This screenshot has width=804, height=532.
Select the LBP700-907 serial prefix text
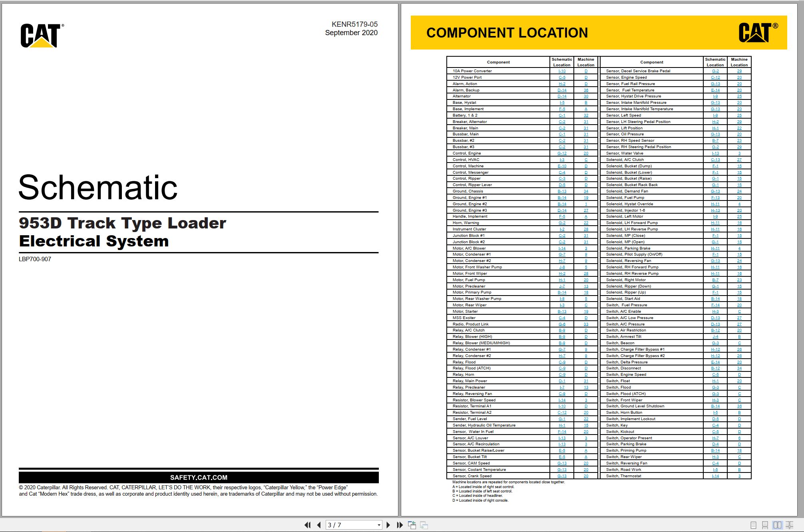point(35,259)
